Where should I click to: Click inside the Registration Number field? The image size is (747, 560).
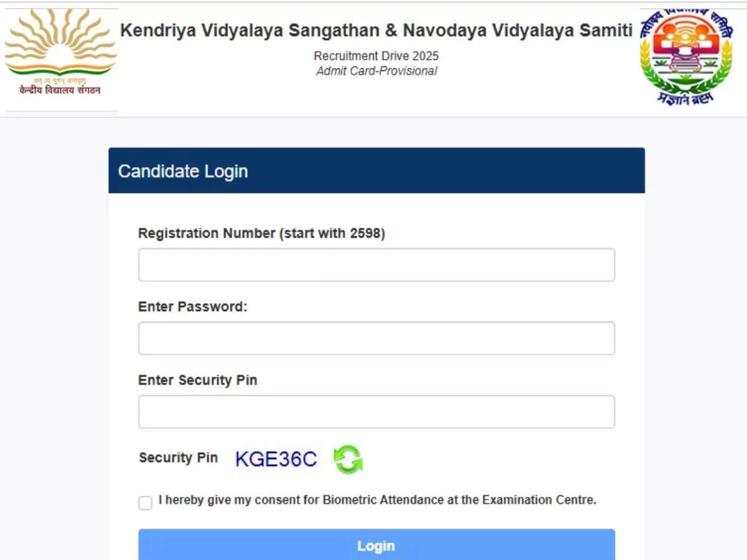[376, 264]
